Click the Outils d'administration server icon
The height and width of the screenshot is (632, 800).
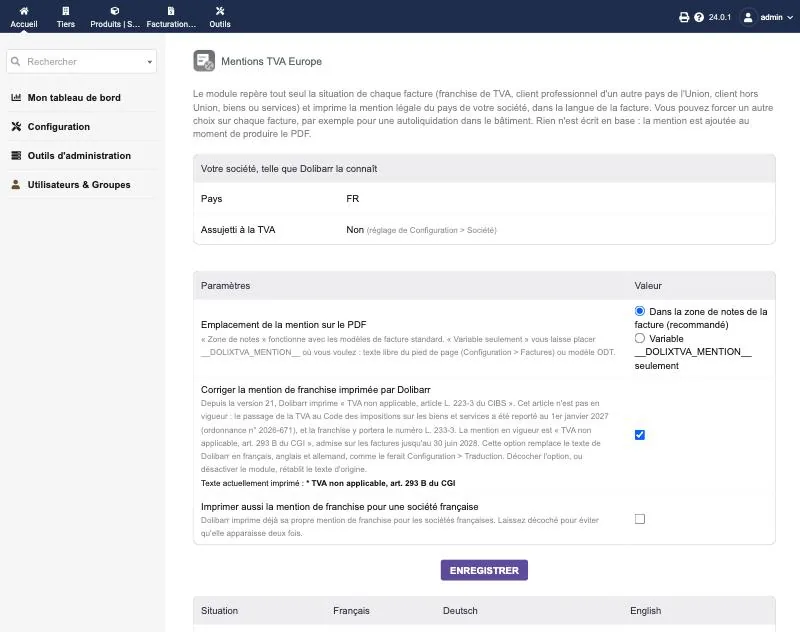16,156
